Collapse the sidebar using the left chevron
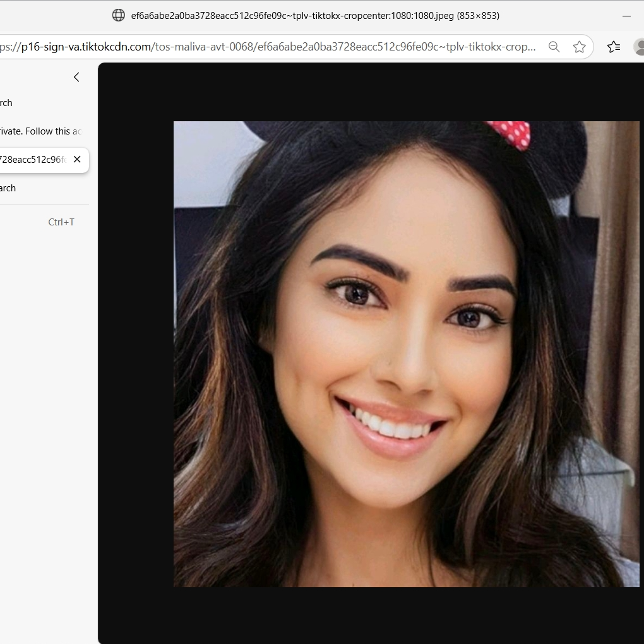 [x=76, y=77]
